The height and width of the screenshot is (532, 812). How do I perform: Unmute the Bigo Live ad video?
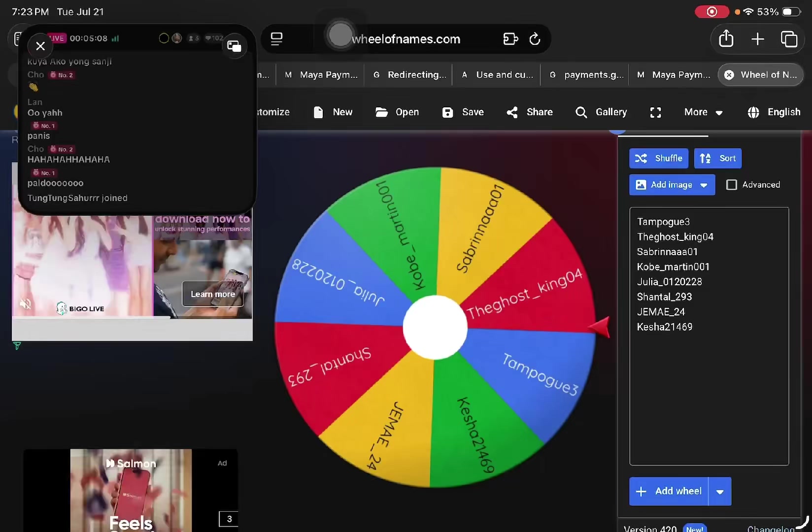(25, 304)
